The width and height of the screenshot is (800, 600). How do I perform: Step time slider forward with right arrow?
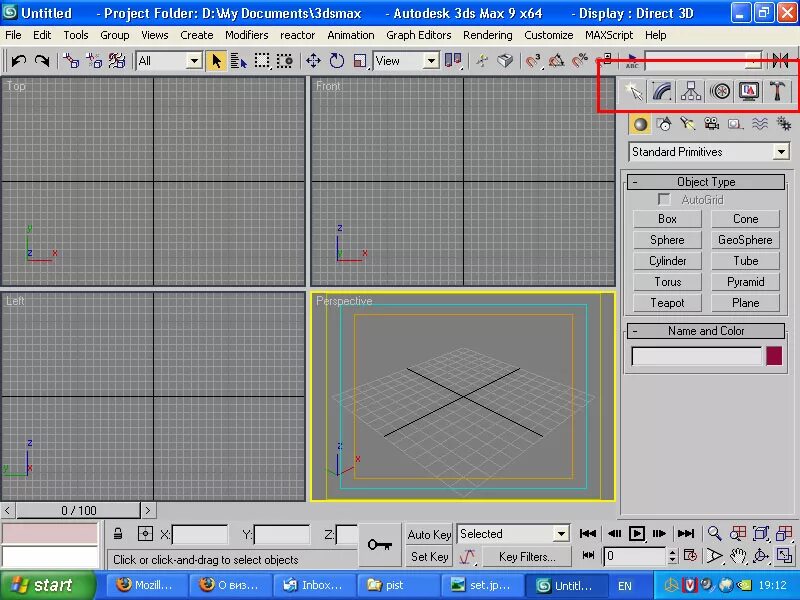click(148, 510)
